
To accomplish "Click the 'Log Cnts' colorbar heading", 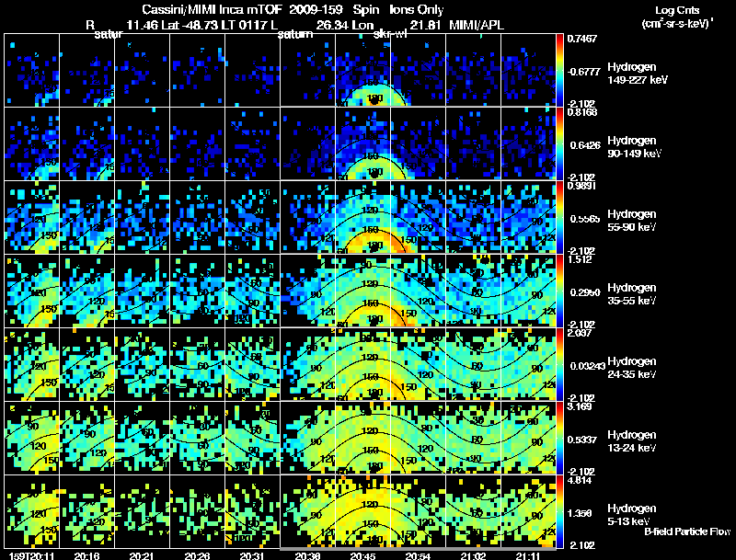I will pos(677,10).
